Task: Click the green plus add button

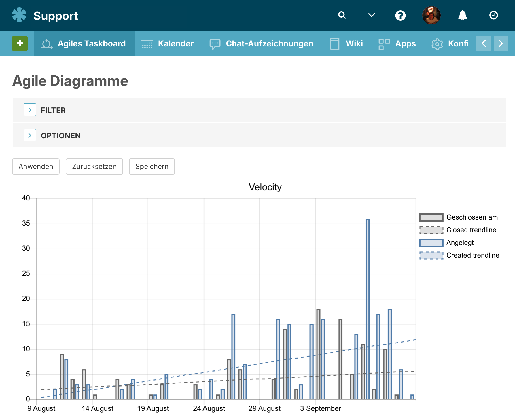Action: (20, 43)
